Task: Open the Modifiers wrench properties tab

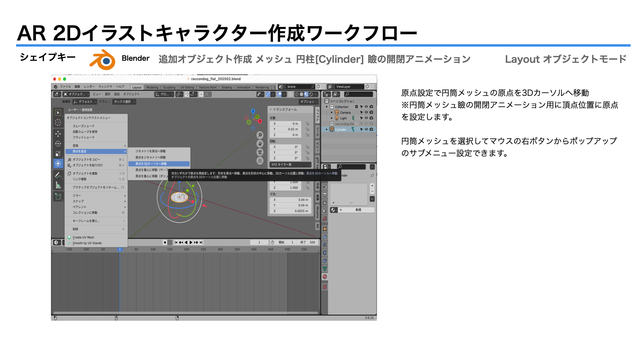Action: (x=325, y=237)
